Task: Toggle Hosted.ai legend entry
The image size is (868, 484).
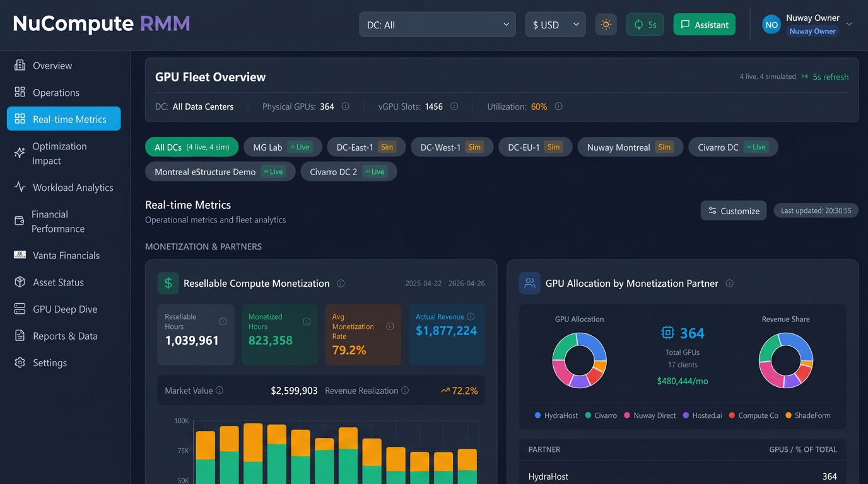Action: [703, 415]
